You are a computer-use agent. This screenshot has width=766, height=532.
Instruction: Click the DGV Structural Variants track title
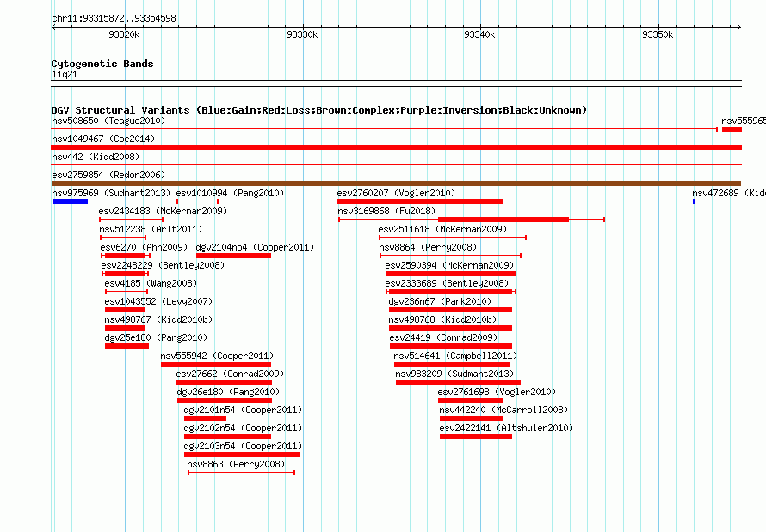(x=319, y=110)
